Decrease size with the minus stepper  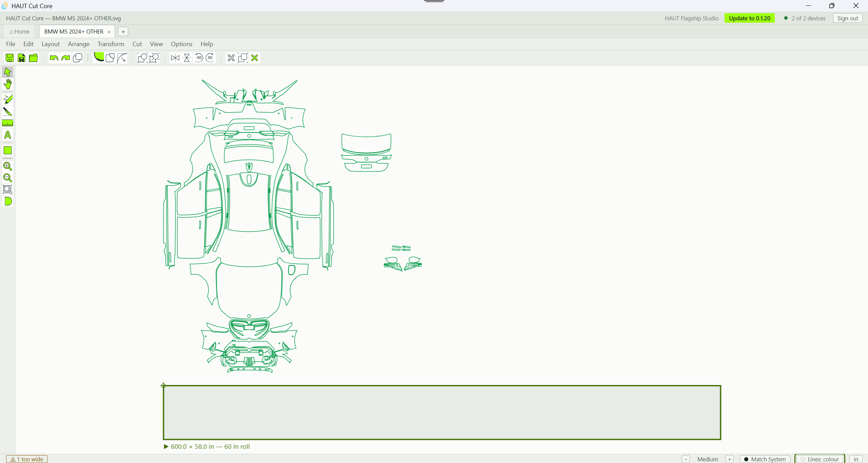point(686,459)
